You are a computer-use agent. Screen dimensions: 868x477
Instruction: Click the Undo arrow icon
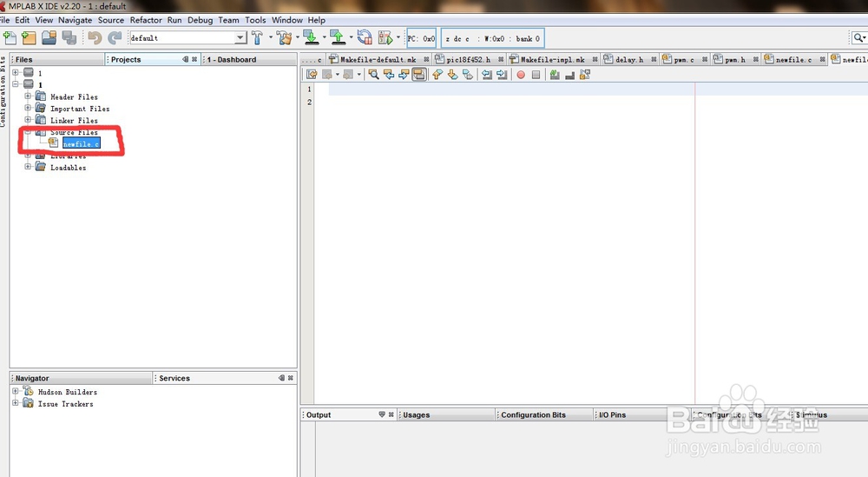pos(95,37)
